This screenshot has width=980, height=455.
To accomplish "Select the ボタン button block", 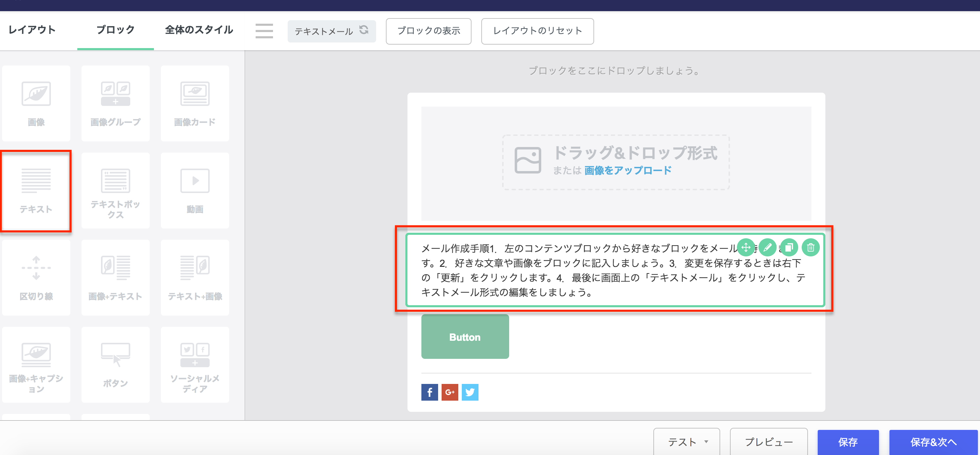I will 115,364.
